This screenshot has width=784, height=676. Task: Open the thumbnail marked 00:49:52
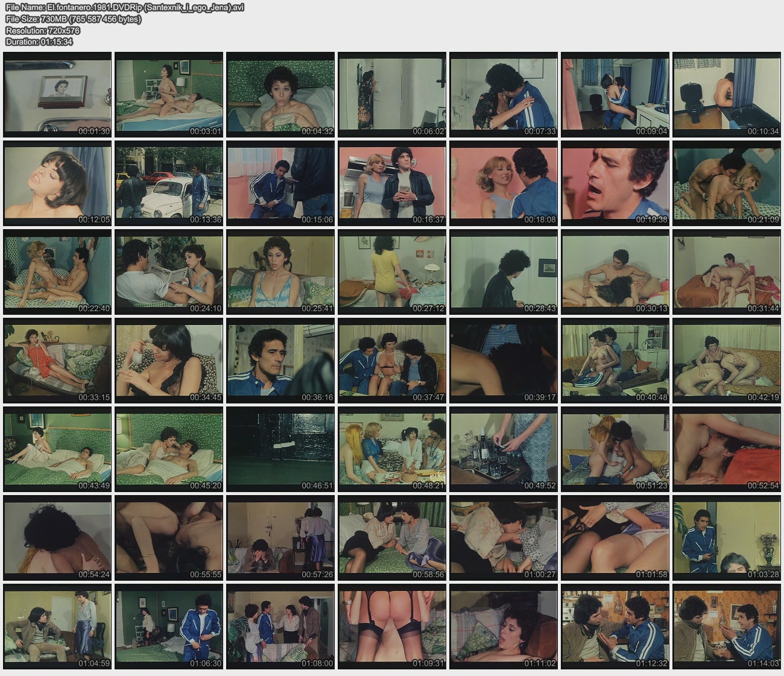pos(504,449)
